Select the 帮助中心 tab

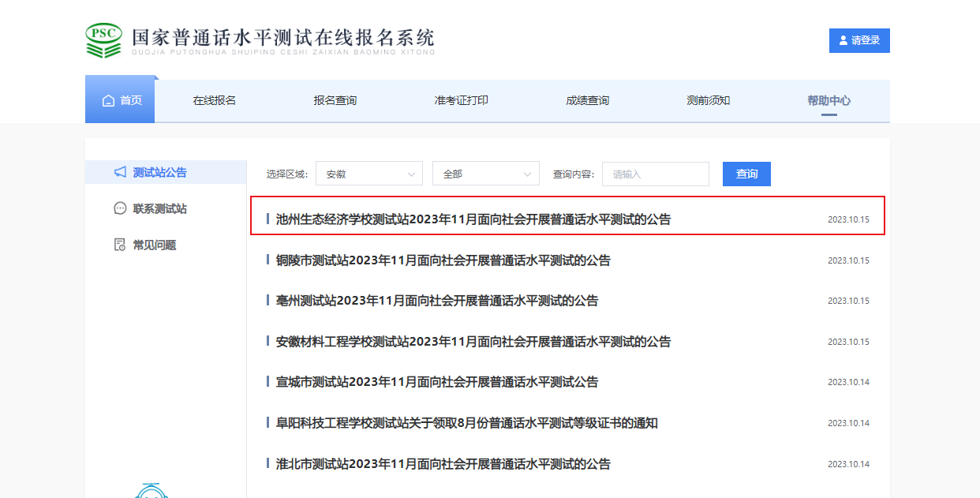[829, 100]
